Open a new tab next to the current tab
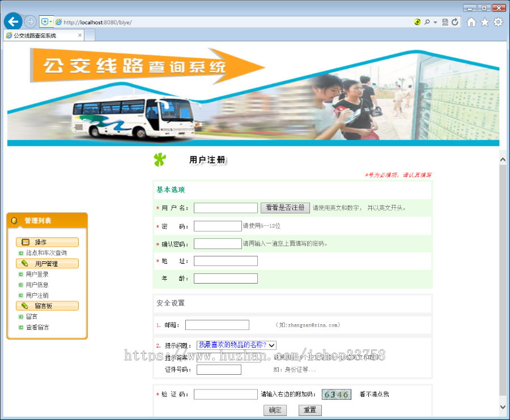 pyautogui.click(x=90, y=35)
